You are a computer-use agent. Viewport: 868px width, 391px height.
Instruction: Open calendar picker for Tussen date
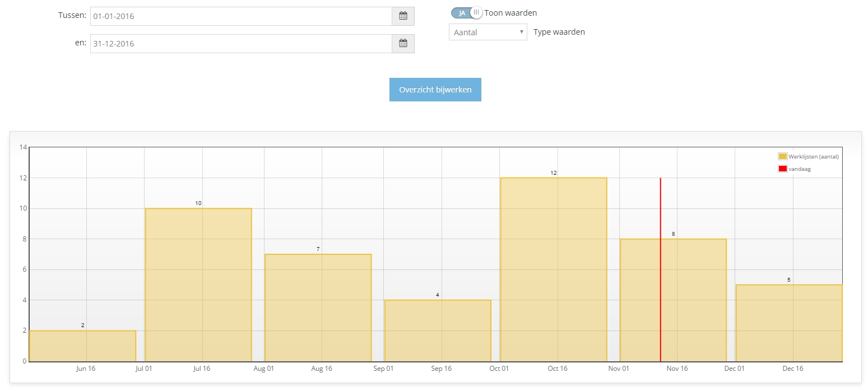[403, 16]
